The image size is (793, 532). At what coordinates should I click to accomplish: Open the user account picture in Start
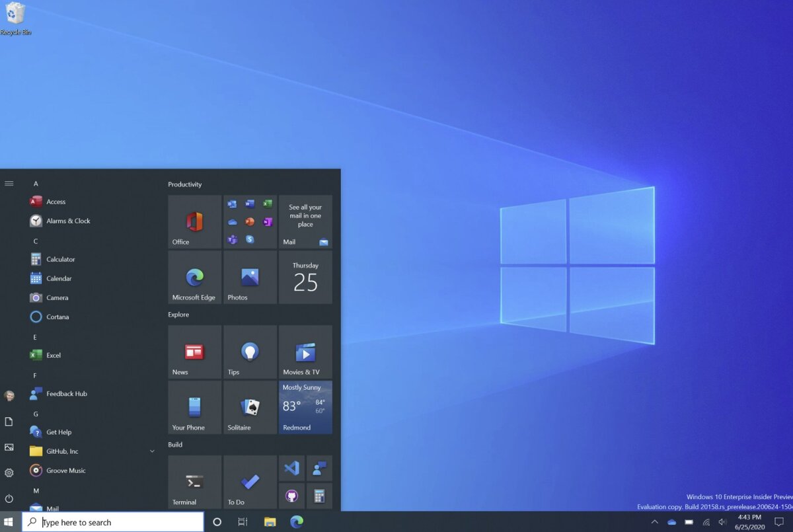(x=9, y=396)
